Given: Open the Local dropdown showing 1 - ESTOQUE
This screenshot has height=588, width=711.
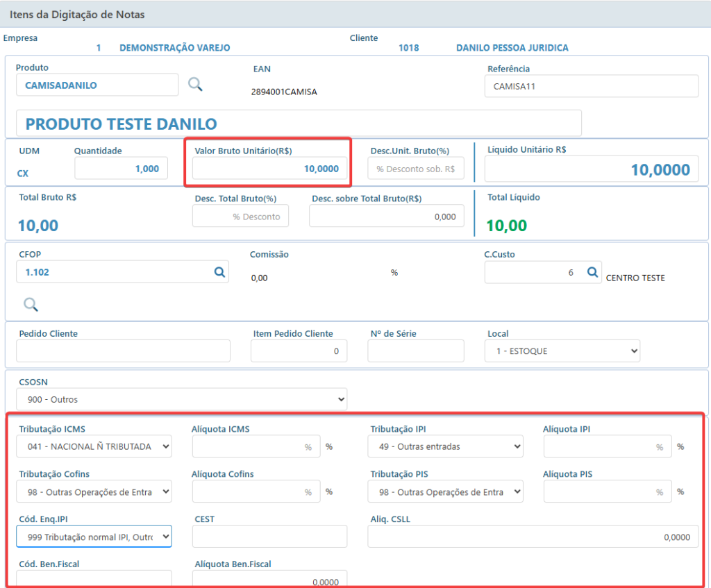Looking at the screenshot, I should (x=562, y=351).
